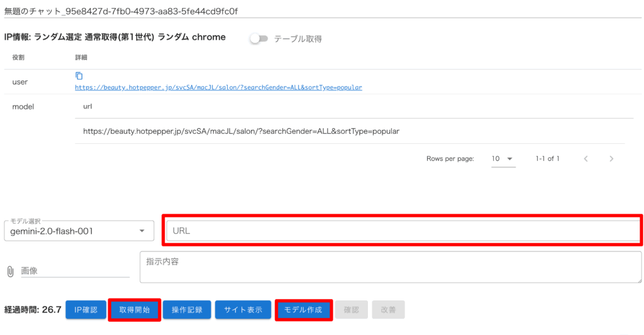644x335 pixels.
Task: Select the 画像 file input field
Action: click(x=74, y=271)
